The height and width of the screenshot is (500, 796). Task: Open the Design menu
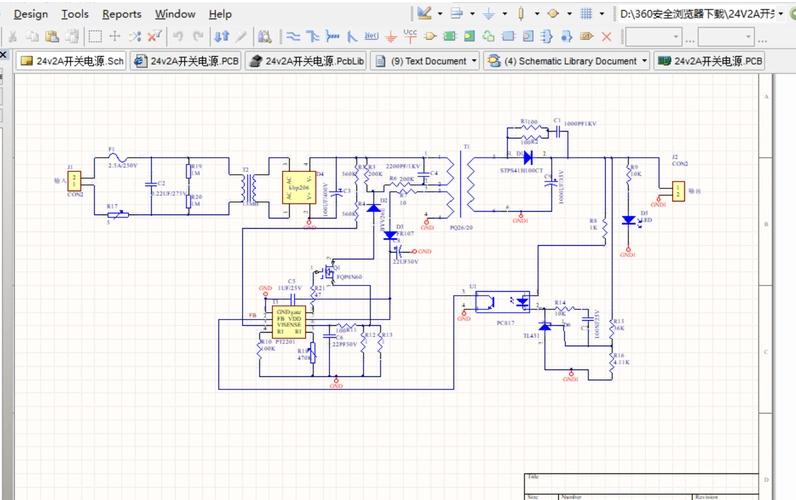pyautogui.click(x=30, y=14)
